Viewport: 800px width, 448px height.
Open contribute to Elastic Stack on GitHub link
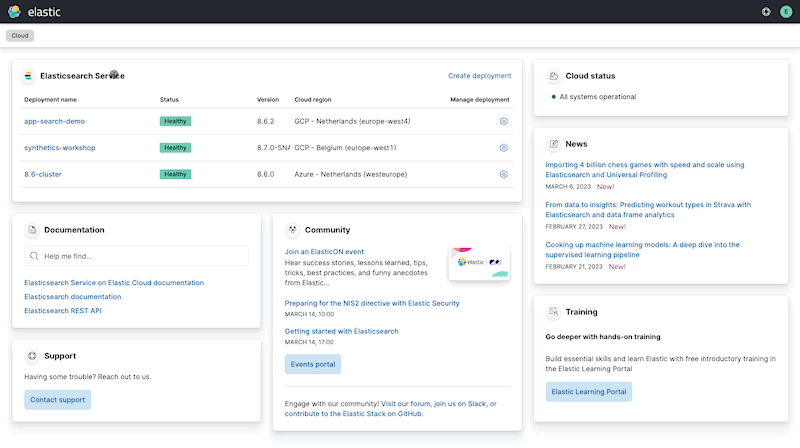[353, 414]
